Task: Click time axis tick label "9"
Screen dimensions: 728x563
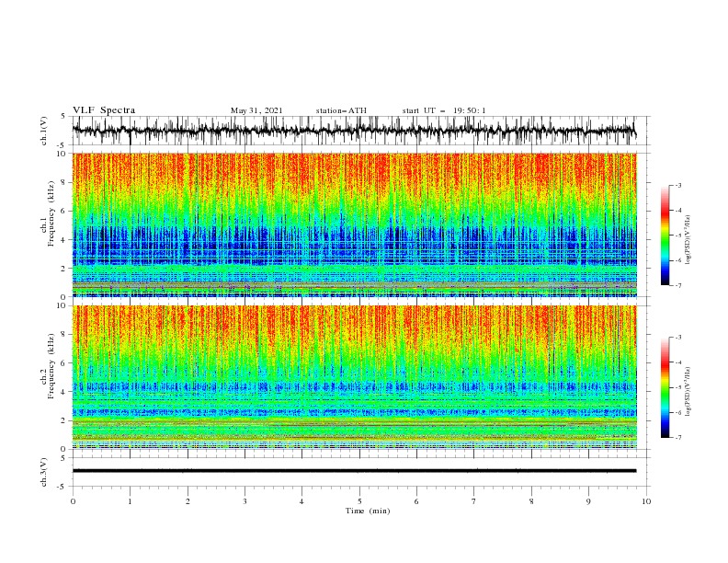Action: coord(588,501)
